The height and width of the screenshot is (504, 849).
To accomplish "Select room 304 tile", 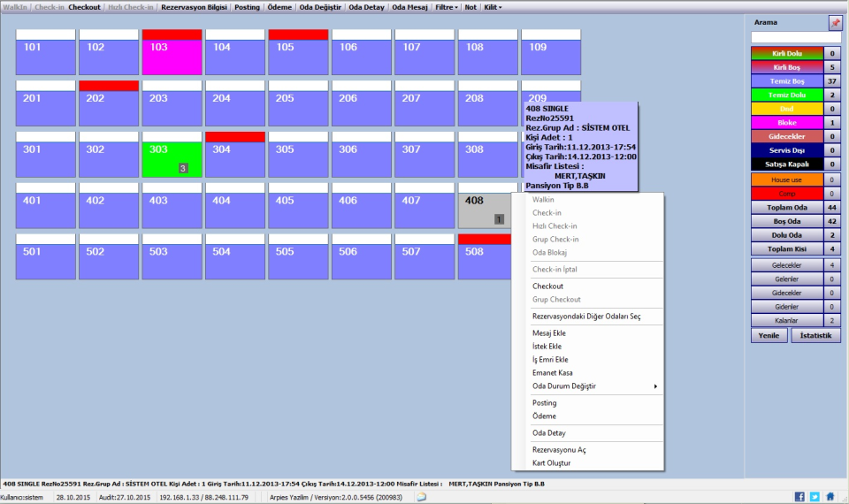I will pyautogui.click(x=235, y=154).
